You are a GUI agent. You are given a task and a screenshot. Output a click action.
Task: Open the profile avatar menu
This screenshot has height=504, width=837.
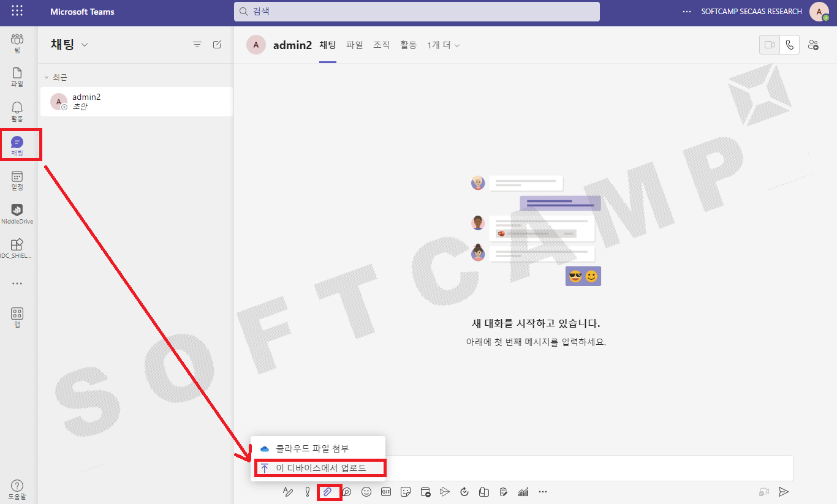[819, 12]
